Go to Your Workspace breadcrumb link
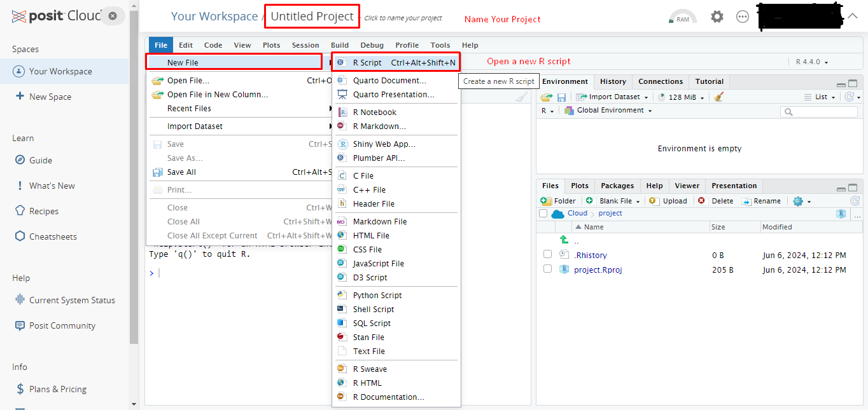The image size is (868, 410). point(214,17)
